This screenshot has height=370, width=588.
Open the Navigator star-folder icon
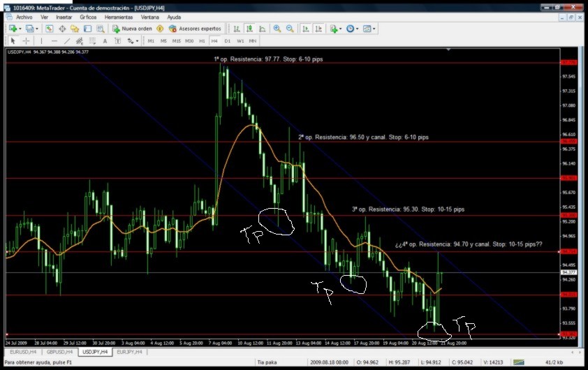point(75,29)
